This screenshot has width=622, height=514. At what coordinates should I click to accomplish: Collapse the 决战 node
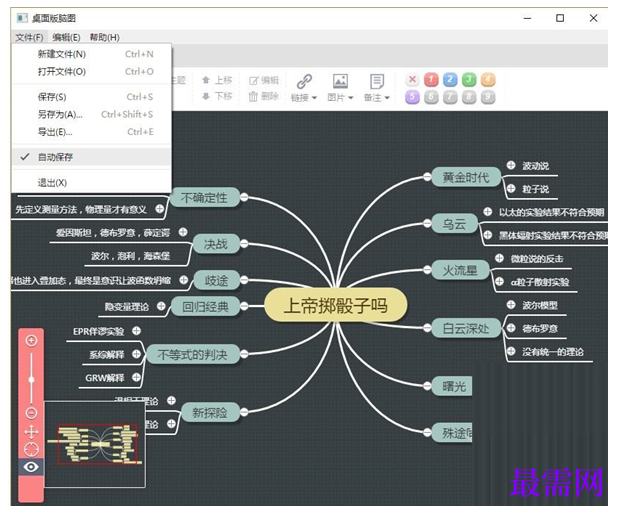(x=244, y=244)
